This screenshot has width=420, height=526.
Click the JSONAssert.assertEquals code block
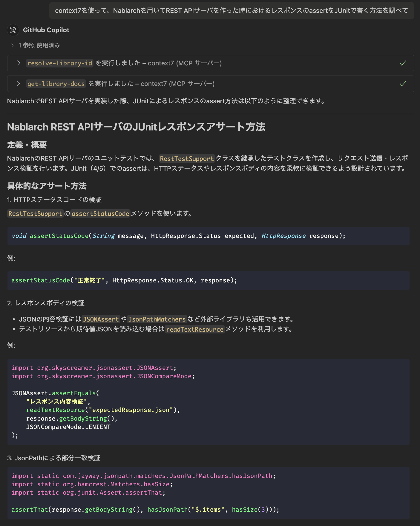point(208,402)
